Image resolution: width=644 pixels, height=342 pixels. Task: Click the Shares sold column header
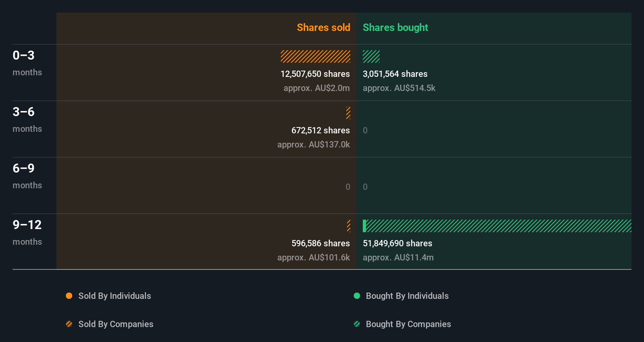(x=324, y=27)
